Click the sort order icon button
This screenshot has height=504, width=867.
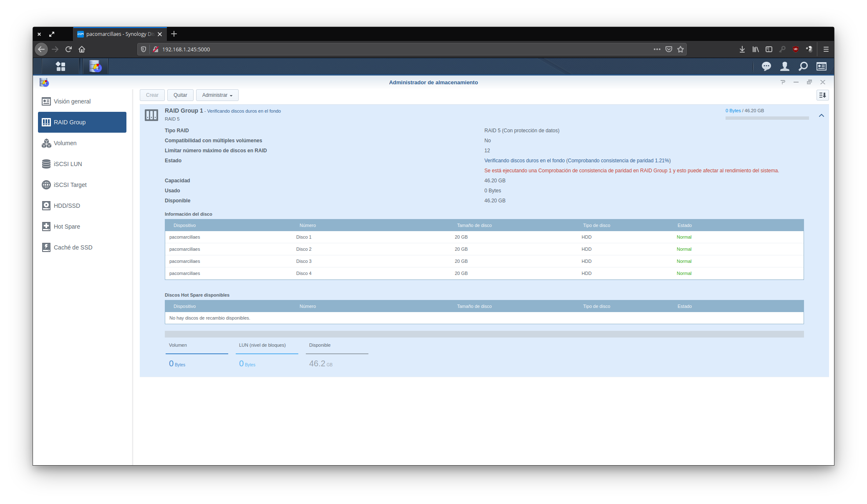pos(822,95)
